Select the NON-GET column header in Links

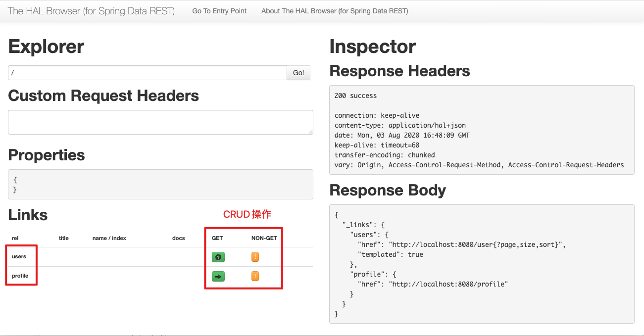[264, 238]
